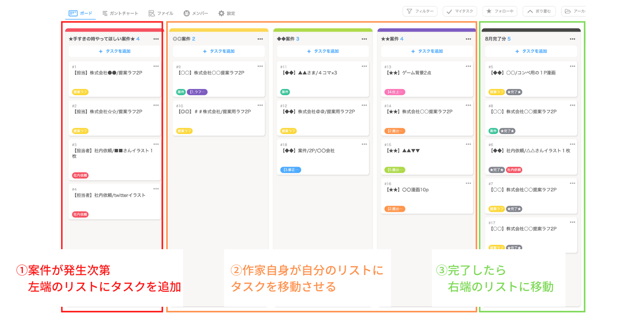Open the 設定 settings tab
644x314 pixels.
[x=227, y=13]
